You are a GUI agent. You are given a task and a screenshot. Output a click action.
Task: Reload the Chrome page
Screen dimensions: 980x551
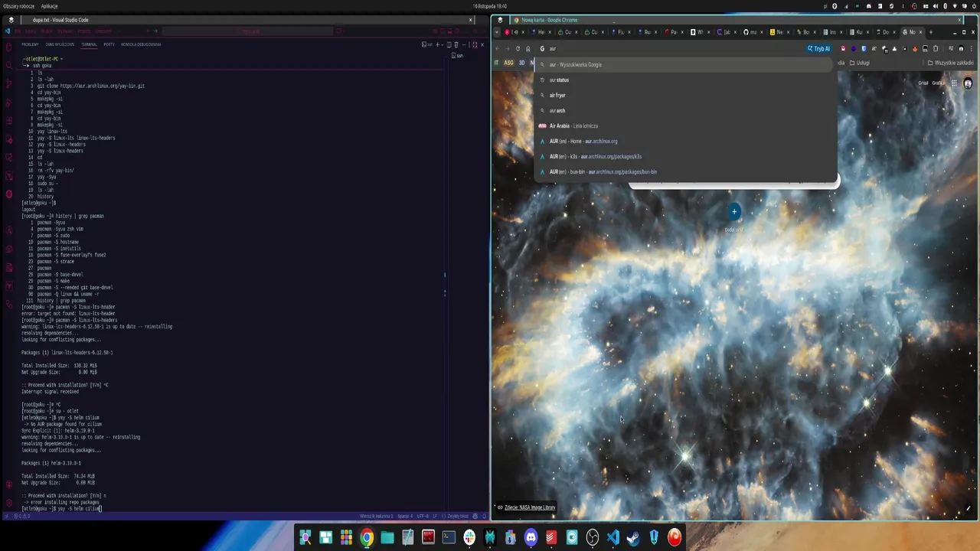[518, 48]
